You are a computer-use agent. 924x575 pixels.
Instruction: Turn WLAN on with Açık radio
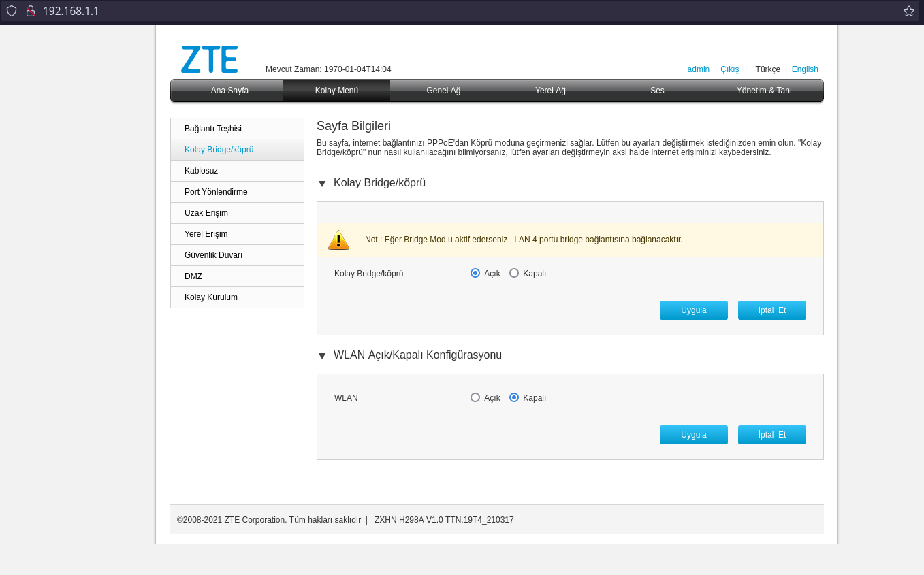click(x=475, y=397)
